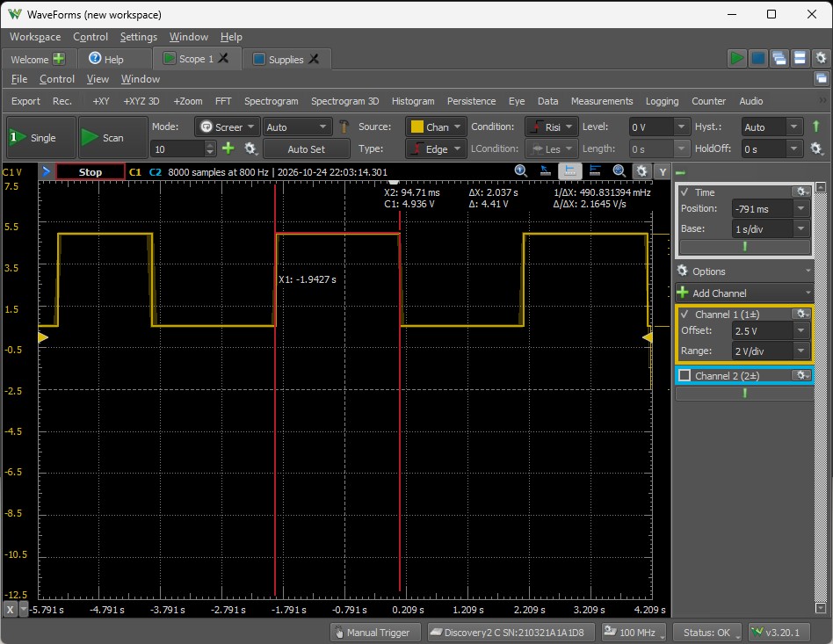The width and height of the screenshot is (833, 644).
Task: Close the Scope 1 tab with its X icon
Action: point(223,59)
